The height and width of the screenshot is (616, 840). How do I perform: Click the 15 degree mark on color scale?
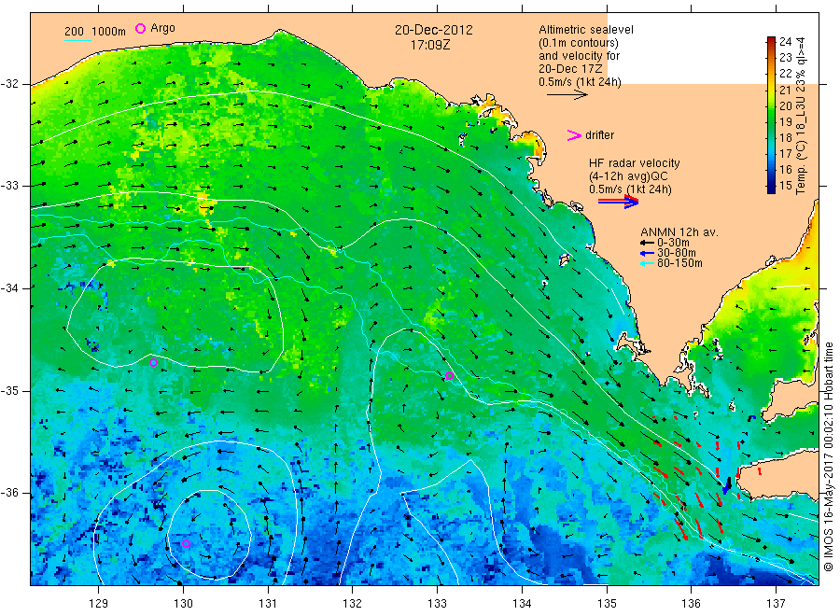[x=785, y=186]
